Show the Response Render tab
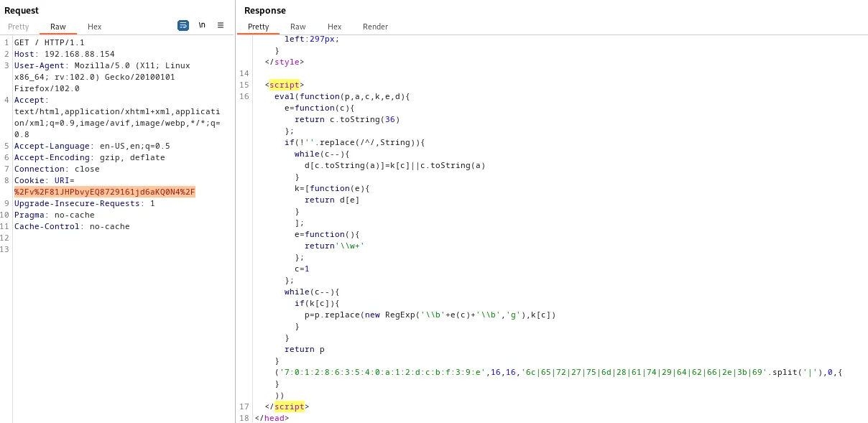This screenshot has height=423, width=868. [375, 27]
